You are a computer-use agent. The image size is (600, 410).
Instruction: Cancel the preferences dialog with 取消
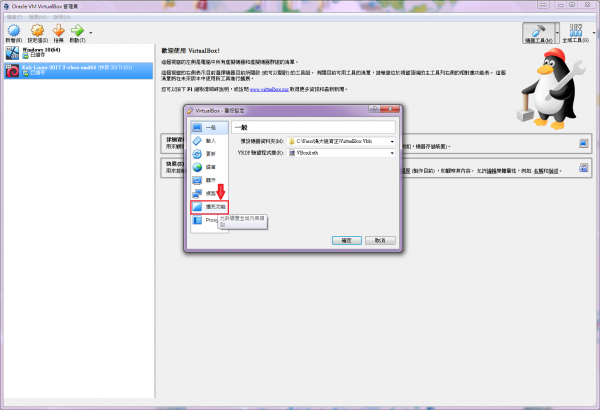point(380,240)
